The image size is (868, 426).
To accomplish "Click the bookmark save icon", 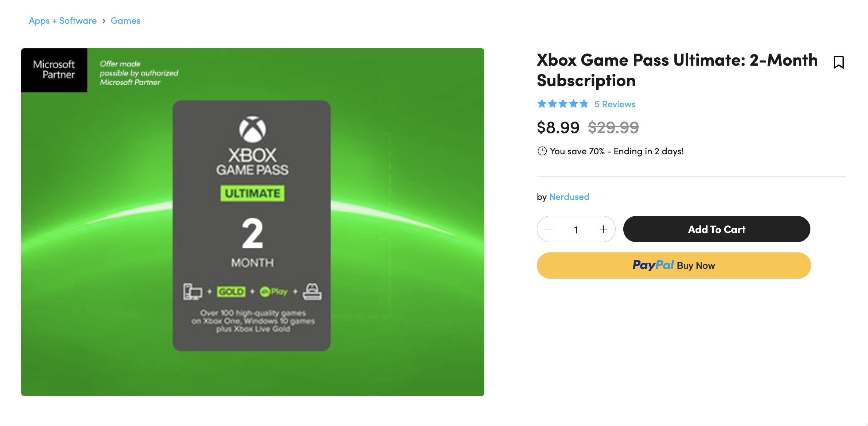I will [838, 63].
